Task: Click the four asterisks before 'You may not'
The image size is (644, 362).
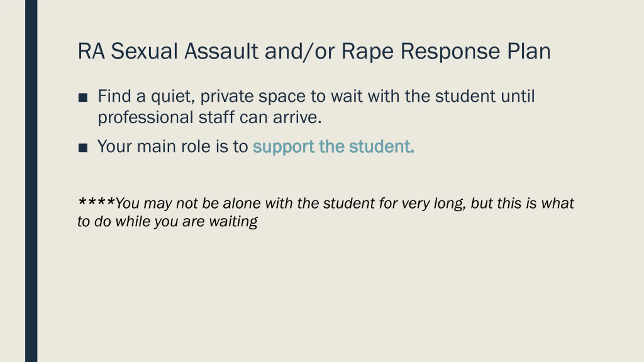Action: pos(96,202)
